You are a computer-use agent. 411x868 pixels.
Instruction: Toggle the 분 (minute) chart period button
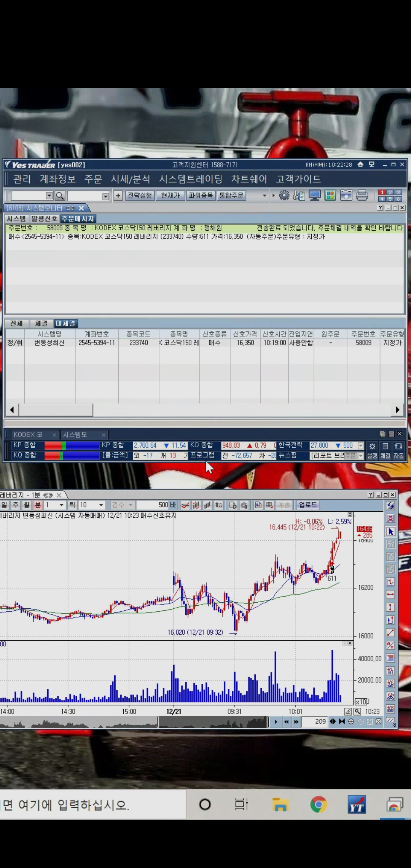[37, 505]
